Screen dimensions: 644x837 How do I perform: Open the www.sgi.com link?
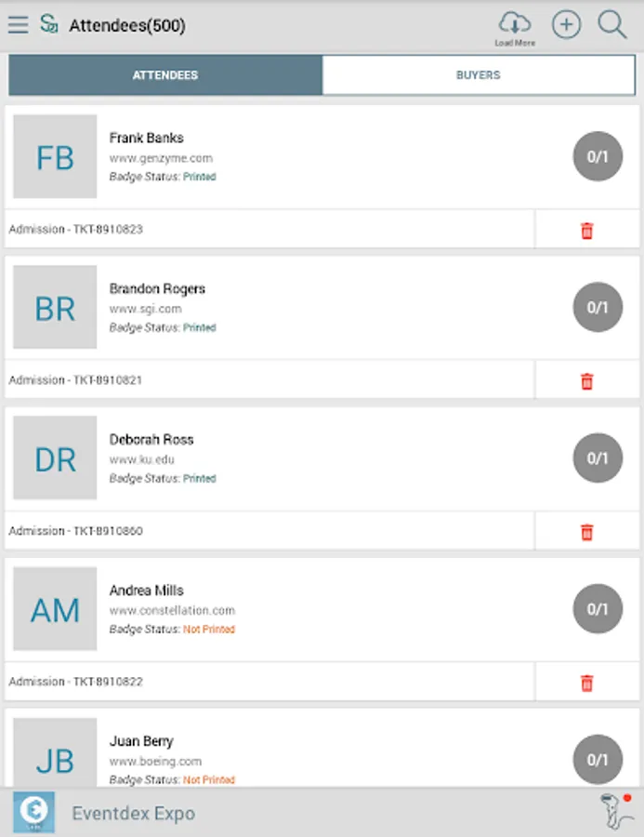tap(145, 309)
